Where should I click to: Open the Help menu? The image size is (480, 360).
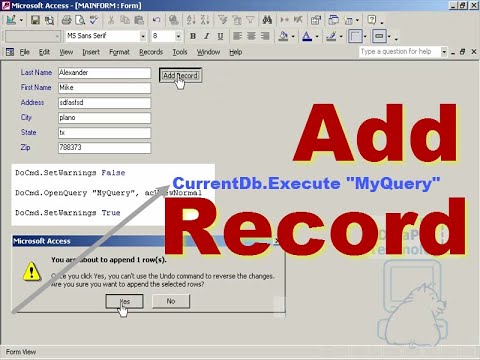pos(236,52)
